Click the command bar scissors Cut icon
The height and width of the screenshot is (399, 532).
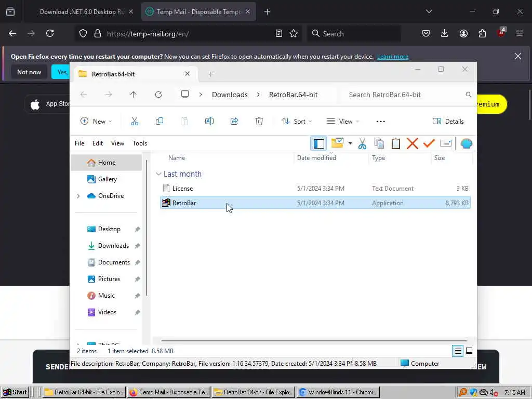[135, 121]
